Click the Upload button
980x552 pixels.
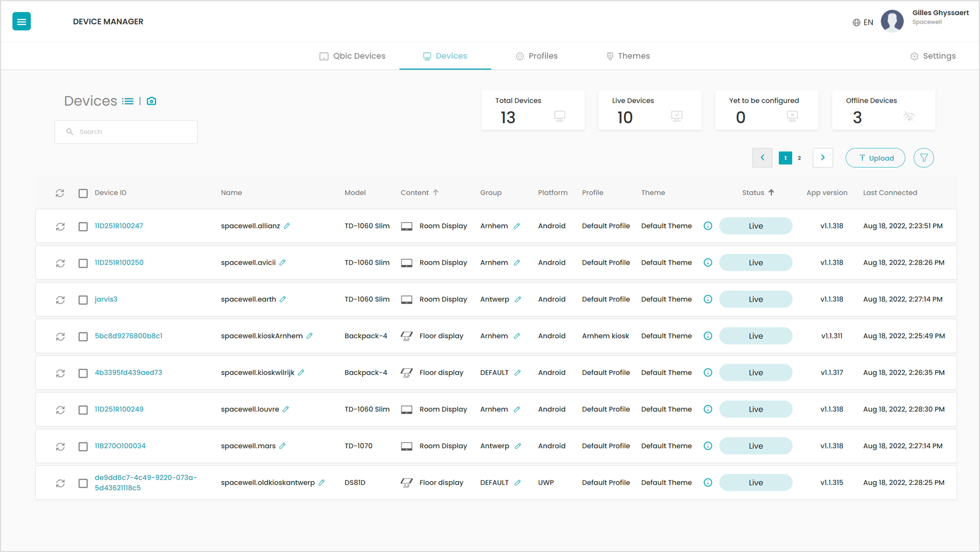coord(875,158)
